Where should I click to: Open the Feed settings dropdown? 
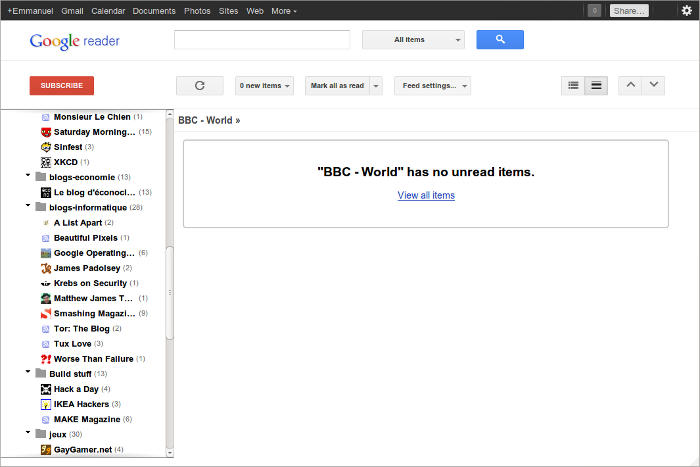tap(432, 85)
